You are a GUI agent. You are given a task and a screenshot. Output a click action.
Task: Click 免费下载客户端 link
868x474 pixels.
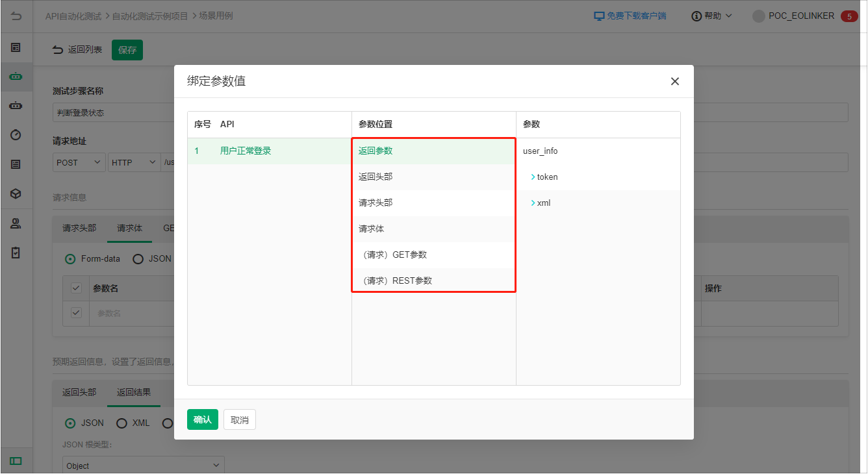click(x=636, y=16)
